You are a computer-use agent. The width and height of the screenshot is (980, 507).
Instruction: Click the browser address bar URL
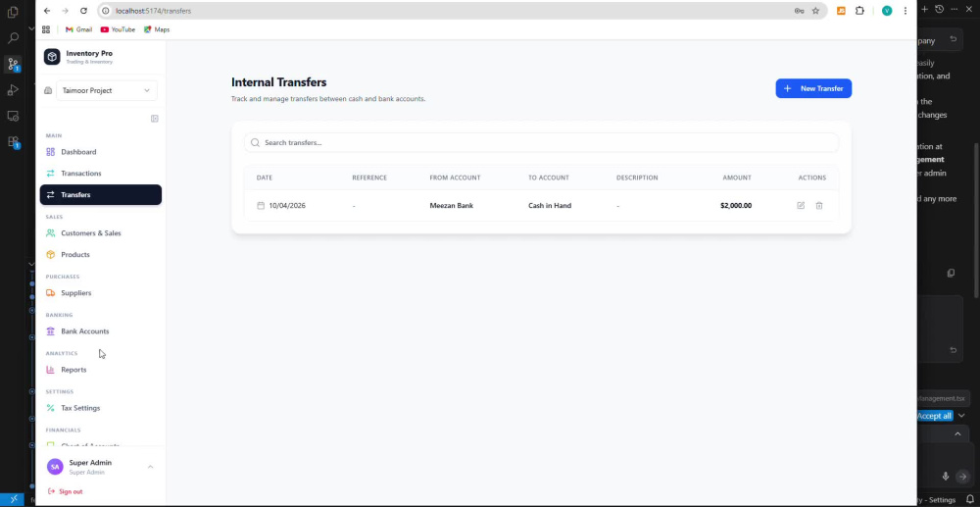pos(153,11)
